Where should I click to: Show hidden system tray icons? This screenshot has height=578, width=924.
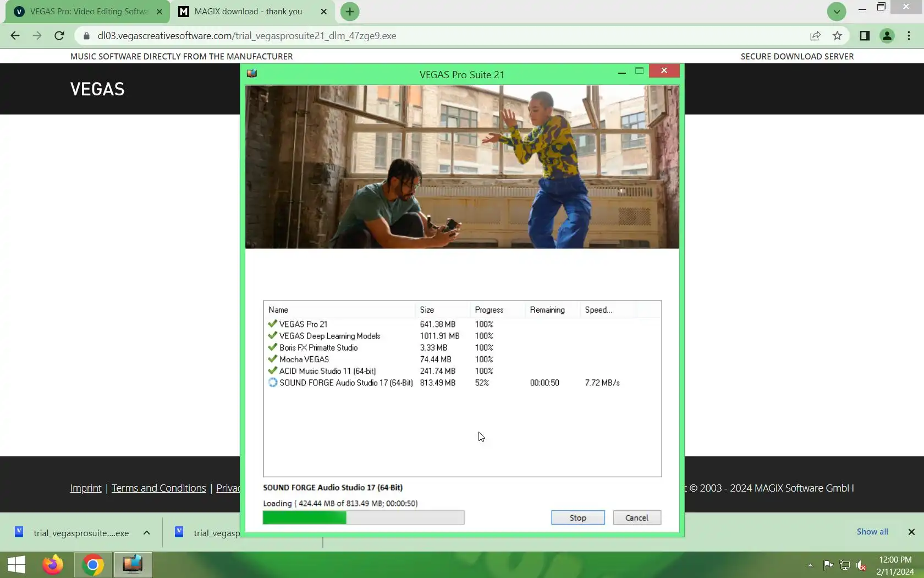[810, 565]
